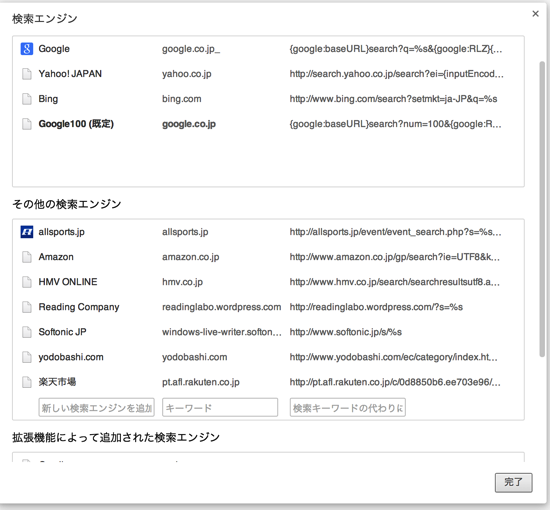
Task: Click URL containing search?num=100
Action: (x=396, y=124)
